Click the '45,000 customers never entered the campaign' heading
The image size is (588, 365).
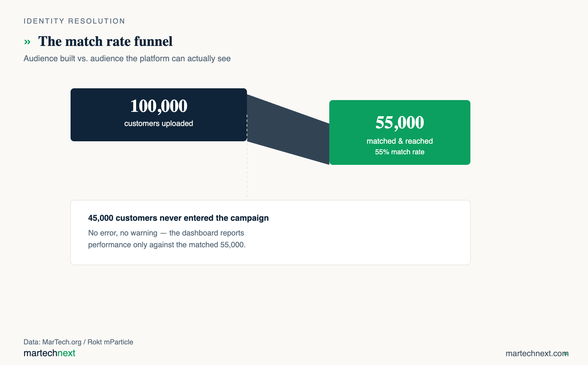(x=178, y=218)
